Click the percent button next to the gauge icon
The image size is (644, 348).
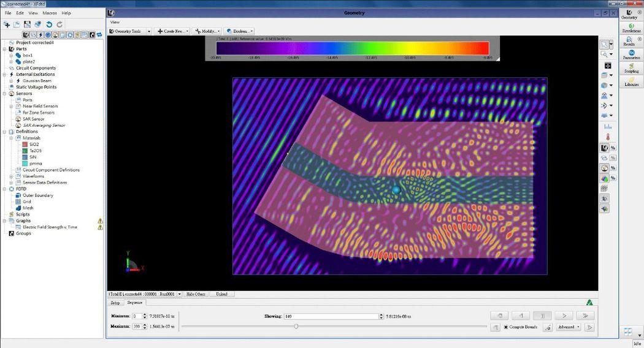613,168
